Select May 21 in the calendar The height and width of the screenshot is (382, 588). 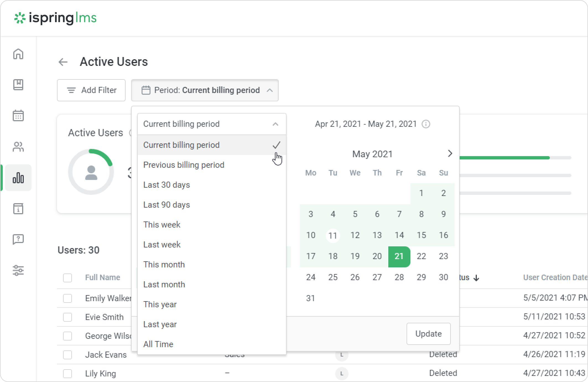(399, 256)
